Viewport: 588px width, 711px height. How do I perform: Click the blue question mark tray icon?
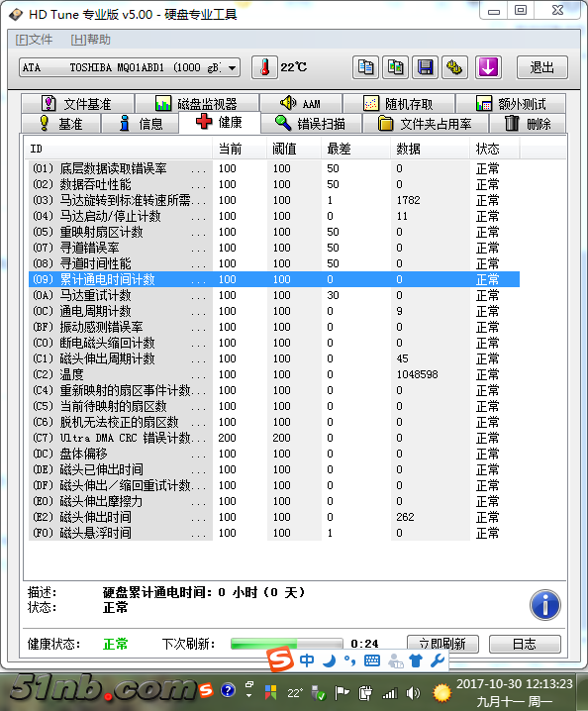(228, 690)
